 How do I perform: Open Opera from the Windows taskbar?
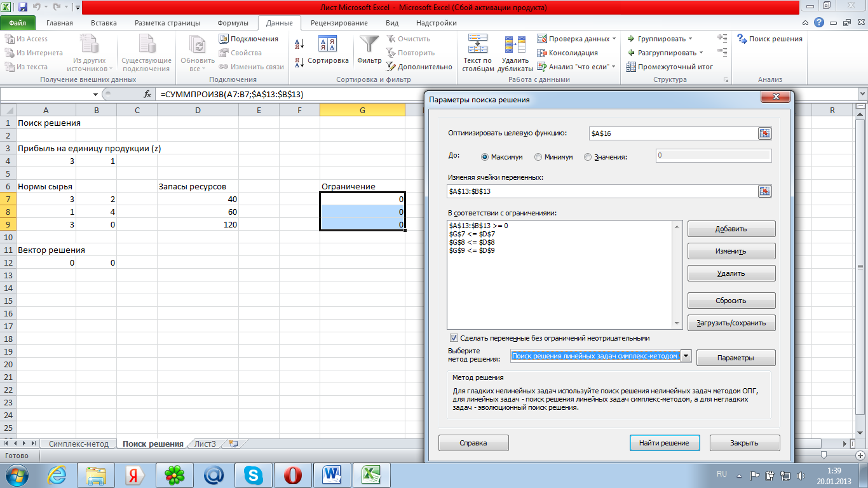point(293,475)
